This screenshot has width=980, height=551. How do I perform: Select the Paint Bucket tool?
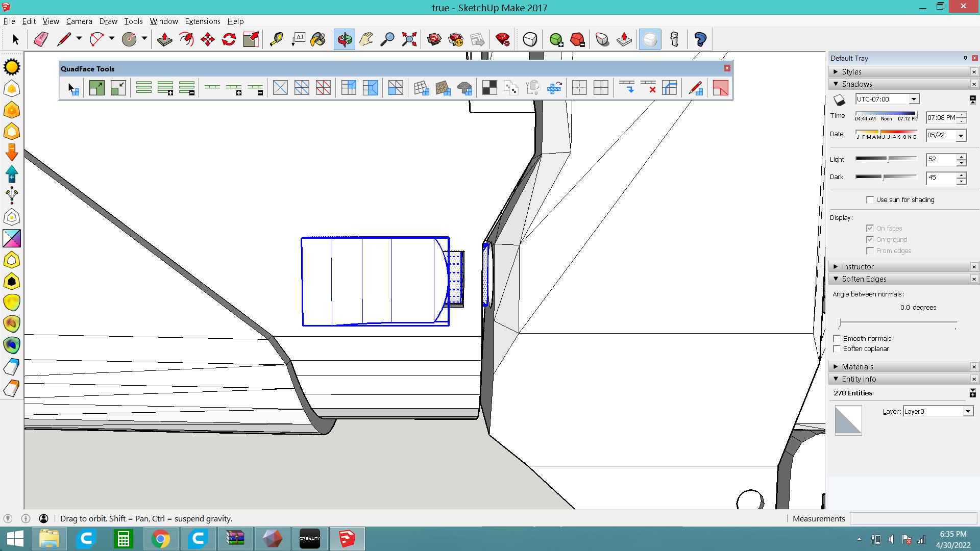pyautogui.click(x=318, y=39)
